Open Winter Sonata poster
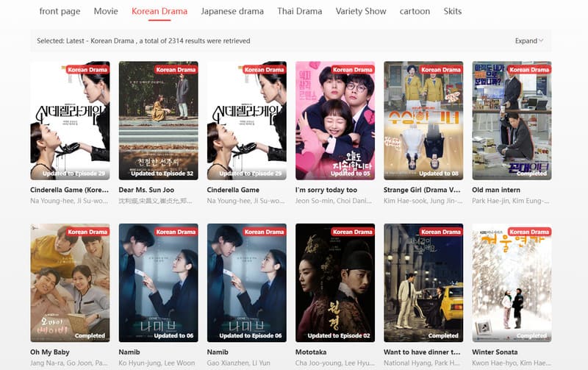 coord(512,282)
